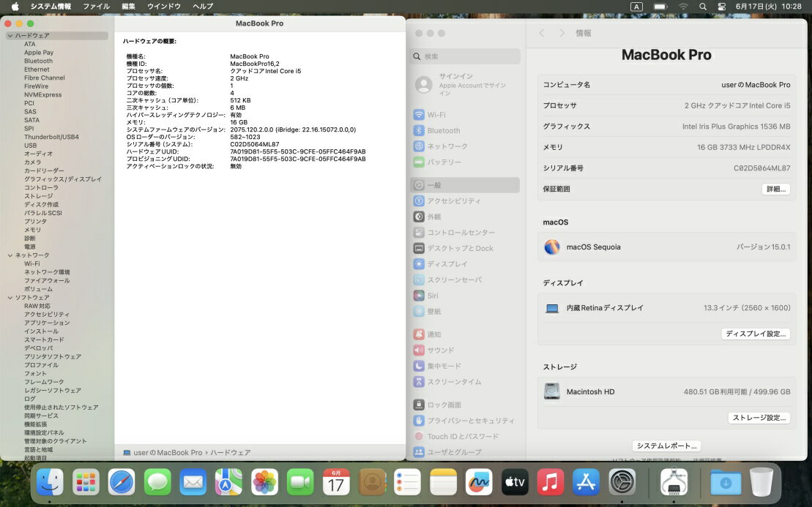This screenshot has width=812, height=507.
Task: Open the Music app in Dock
Action: pos(550,482)
